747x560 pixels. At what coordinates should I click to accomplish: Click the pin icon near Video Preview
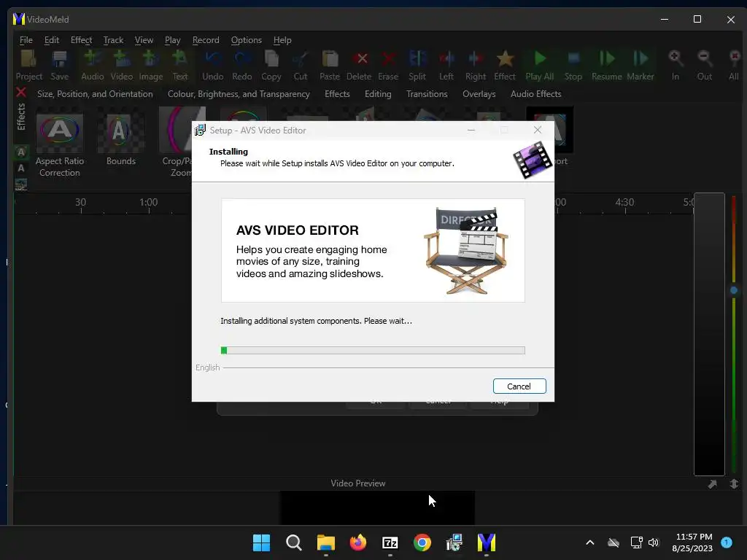[712, 484]
